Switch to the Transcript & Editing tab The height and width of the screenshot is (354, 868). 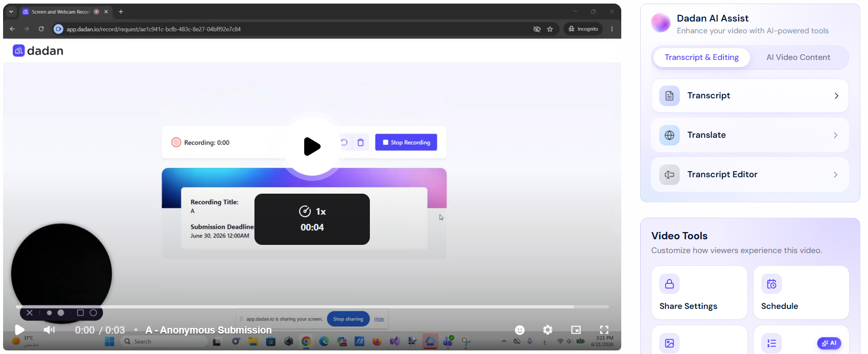(701, 57)
